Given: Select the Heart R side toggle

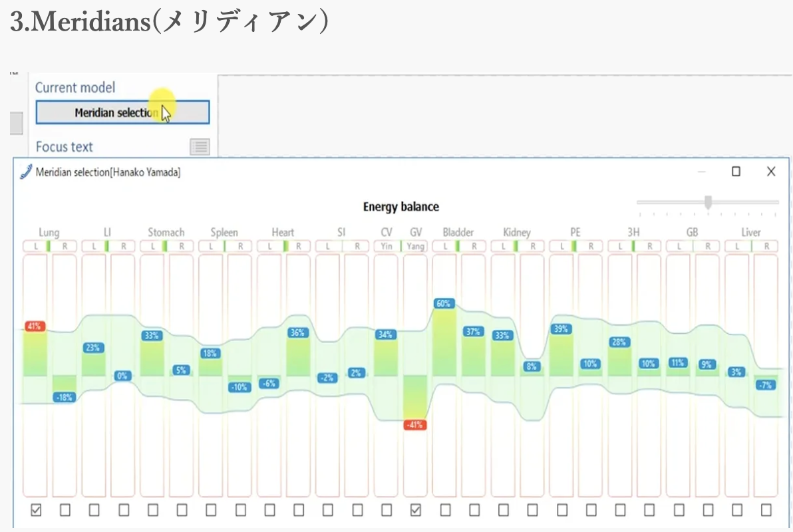Looking at the screenshot, I should pos(299,246).
